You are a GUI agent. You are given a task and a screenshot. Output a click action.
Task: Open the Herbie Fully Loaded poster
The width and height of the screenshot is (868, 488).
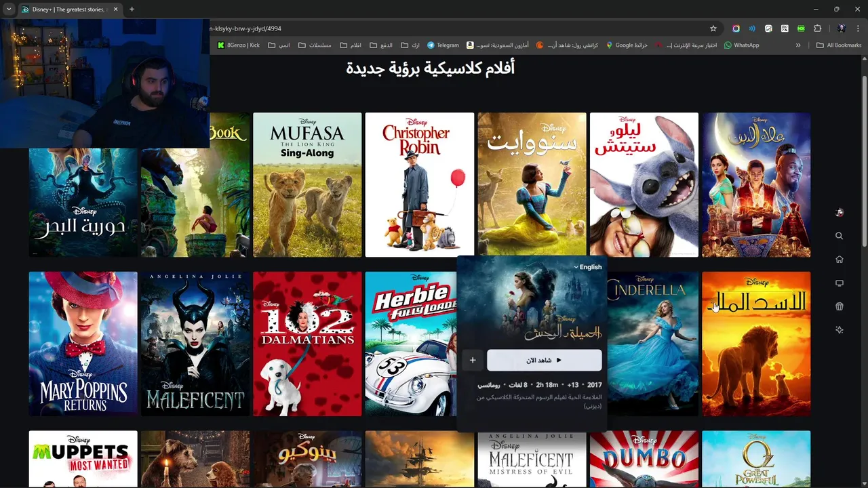click(411, 344)
